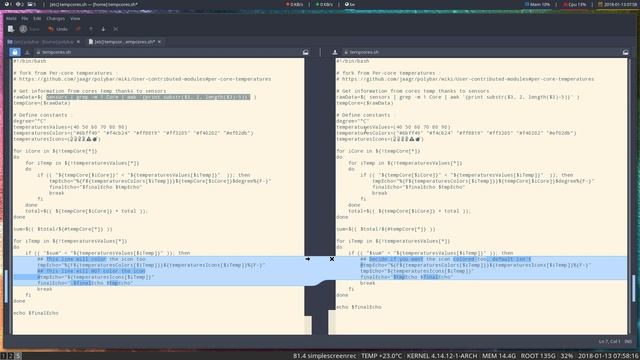Click window title text in top bar

(x=93, y=4)
